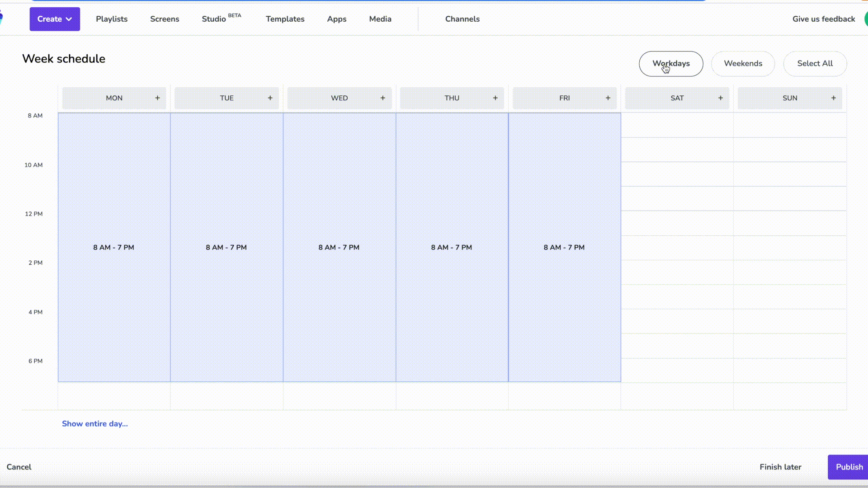The width and height of the screenshot is (868, 488).
Task: Open the Playlists menu tab
Action: pyautogui.click(x=112, y=19)
